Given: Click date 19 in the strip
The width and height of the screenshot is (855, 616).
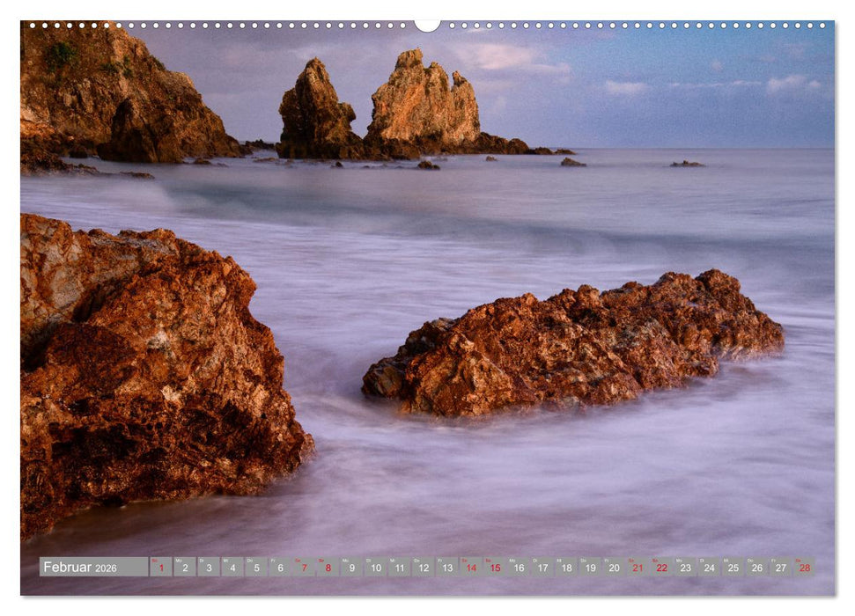Looking at the screenshot, I should point(589,567).
